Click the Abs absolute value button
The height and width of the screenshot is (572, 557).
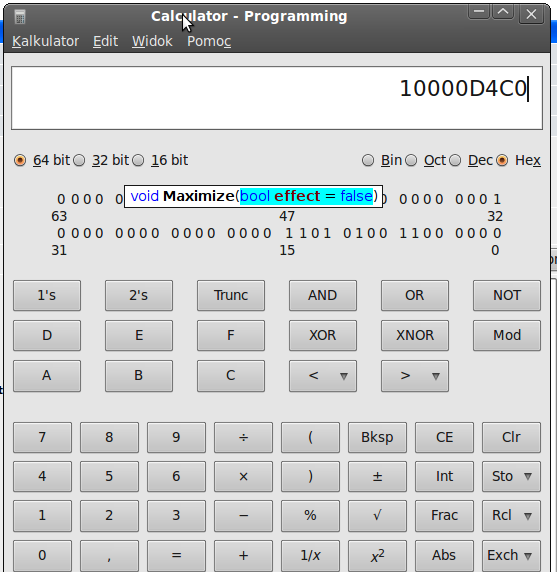pyautogui.click(x=444, y=556)
